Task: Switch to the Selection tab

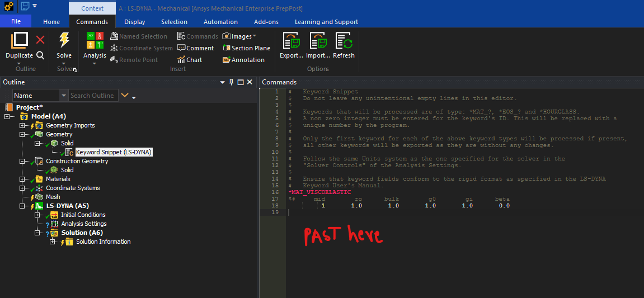Action: click(x=174, y=22)
